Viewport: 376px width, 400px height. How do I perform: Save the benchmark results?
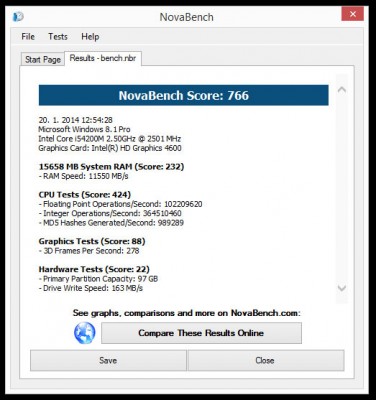pos(108,360)
